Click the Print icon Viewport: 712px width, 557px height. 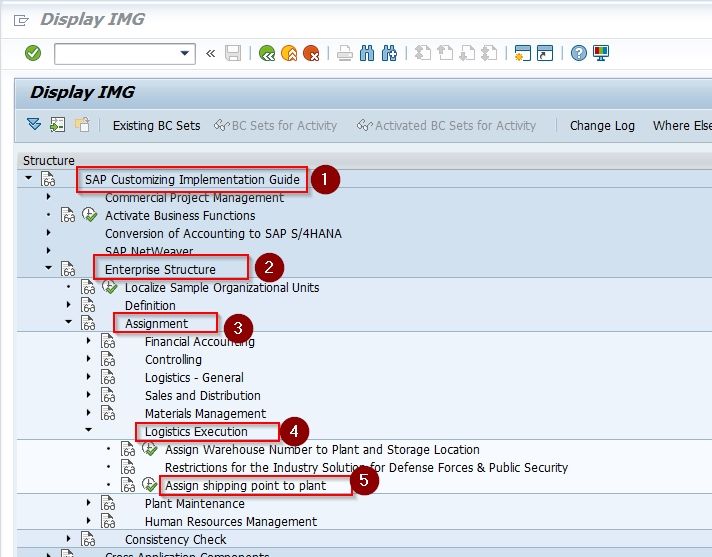coord(345,54)
